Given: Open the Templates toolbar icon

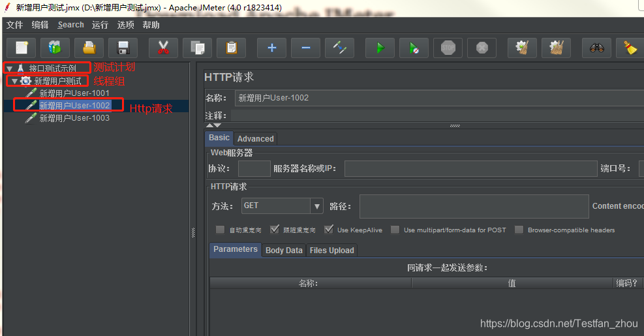Looking at the screenshot, I should (55, 48).
